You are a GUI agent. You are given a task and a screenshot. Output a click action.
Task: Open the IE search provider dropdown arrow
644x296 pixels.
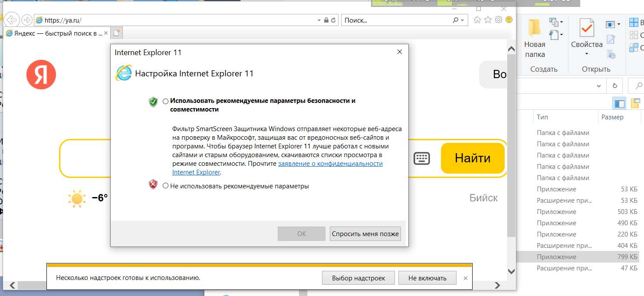[463, 20]
